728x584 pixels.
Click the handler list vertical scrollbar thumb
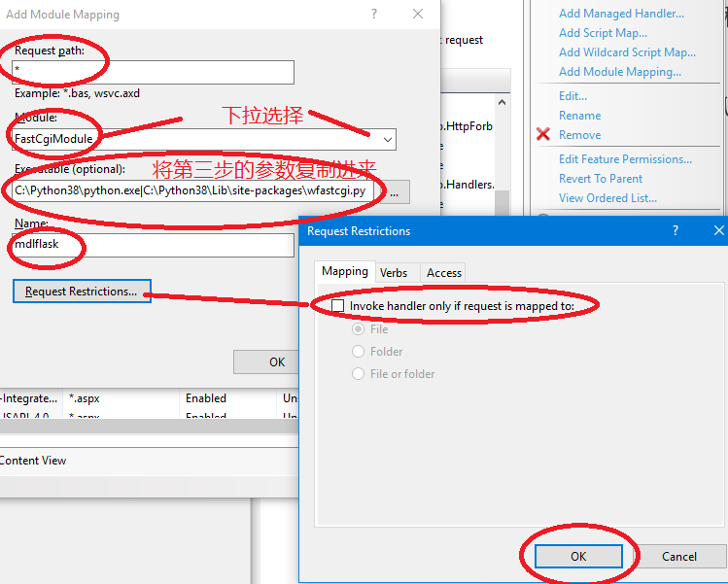tap(502, 202)
